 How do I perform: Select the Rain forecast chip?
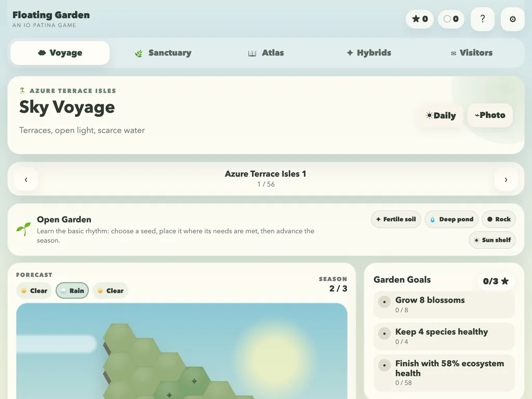[x=72, y=291]
